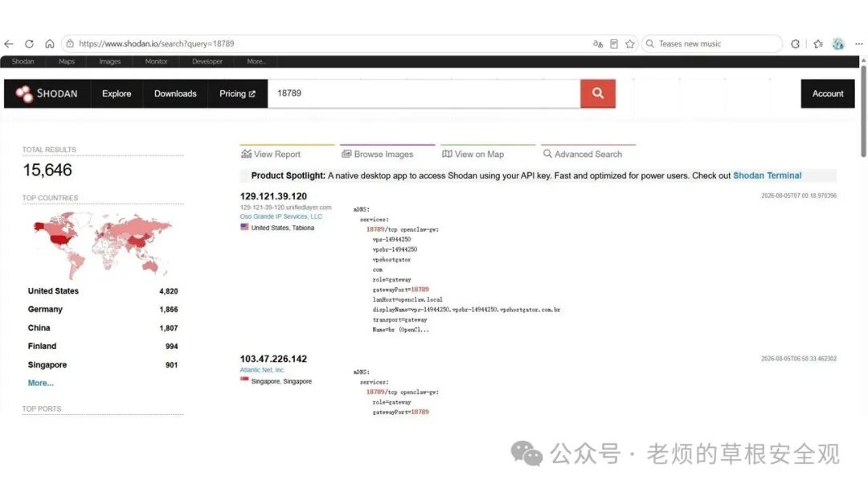
Task: Filter by Finland country
Action: [42, 346]
